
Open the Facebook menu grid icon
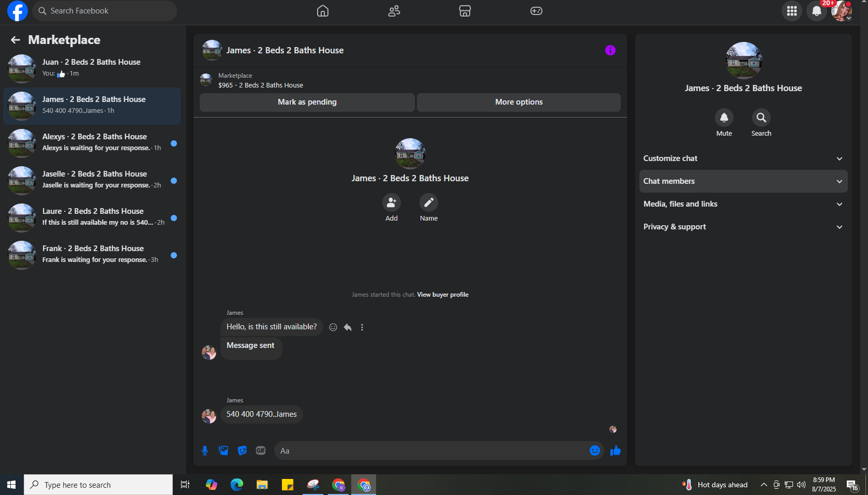(x=792, y=11)
